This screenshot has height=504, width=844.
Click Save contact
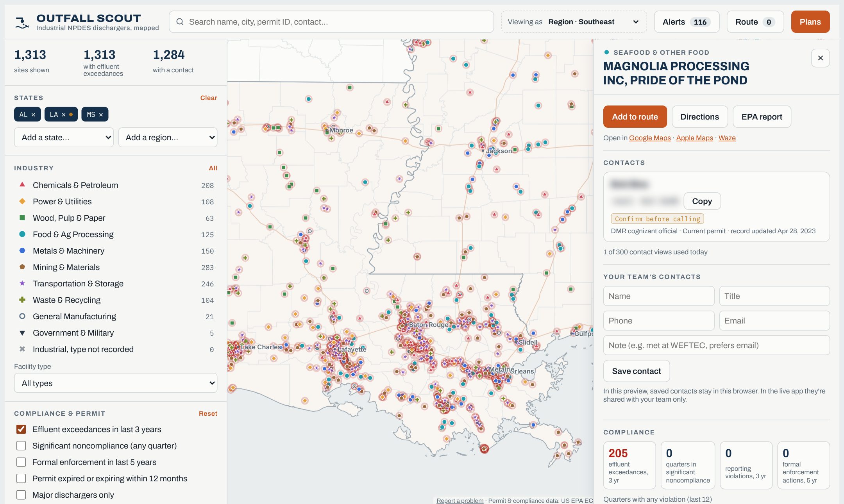(637, 371)
